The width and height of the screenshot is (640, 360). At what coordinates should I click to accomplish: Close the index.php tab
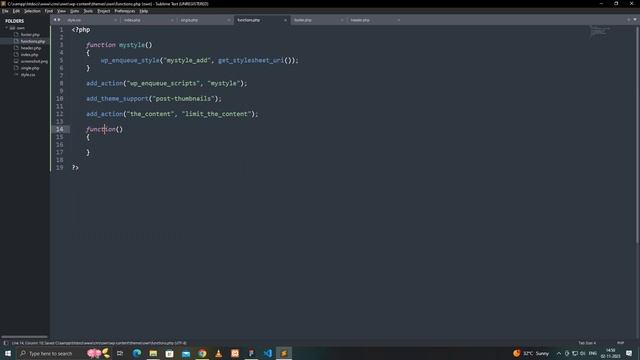[x=172, y=20]
